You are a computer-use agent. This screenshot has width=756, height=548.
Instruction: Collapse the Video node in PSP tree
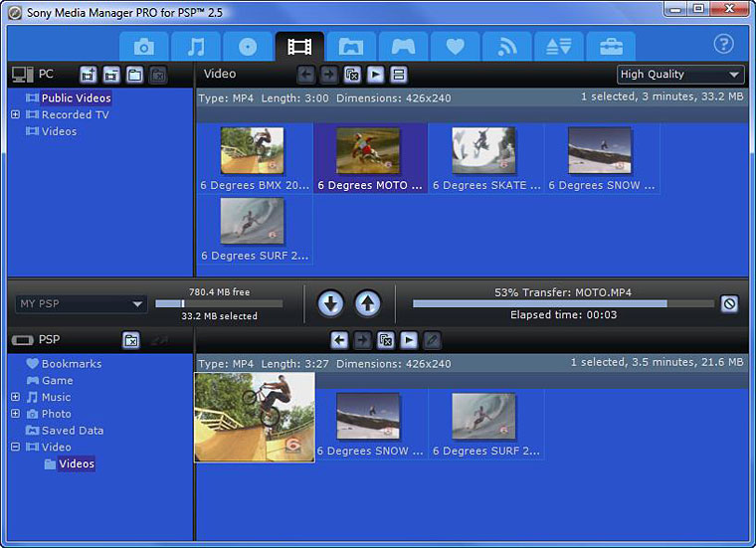click(16, 447)
